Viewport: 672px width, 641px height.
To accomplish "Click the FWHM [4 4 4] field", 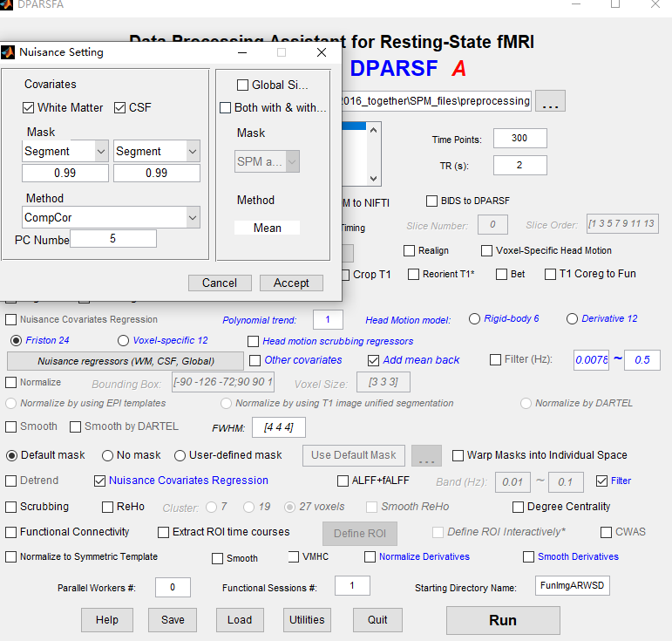I will (279, 427).
